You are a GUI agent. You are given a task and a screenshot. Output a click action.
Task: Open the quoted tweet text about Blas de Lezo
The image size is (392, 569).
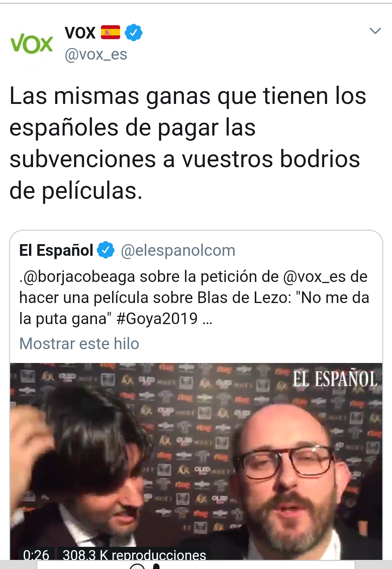click(194, 298)
